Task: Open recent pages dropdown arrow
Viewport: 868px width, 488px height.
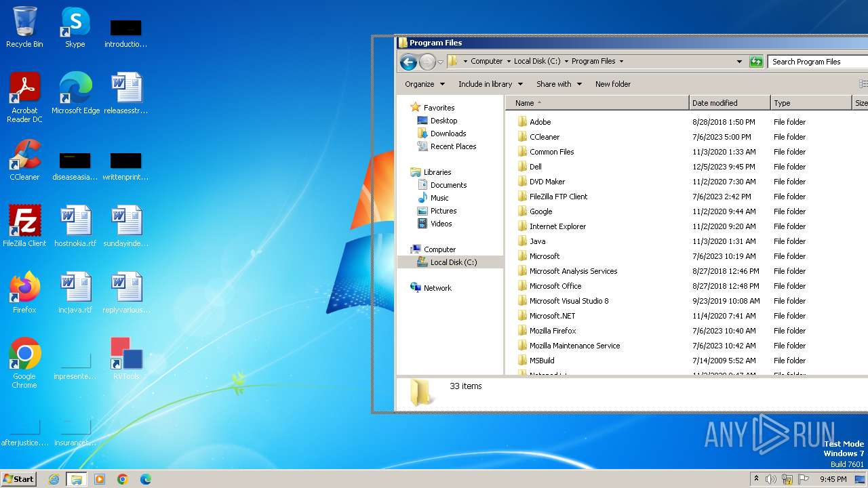Action: (x=441, y=62)
